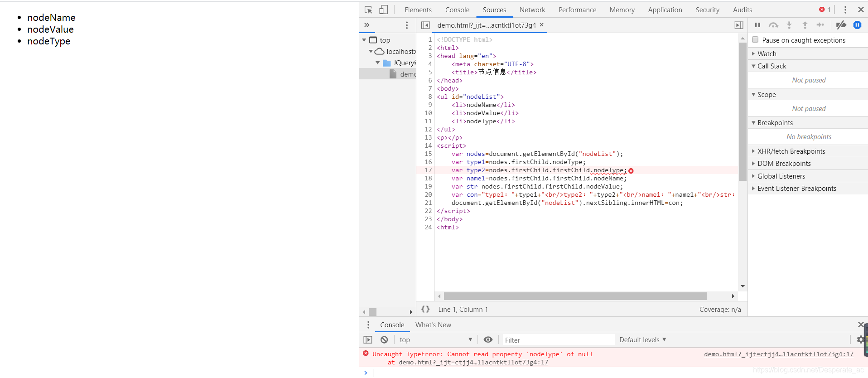Step out of current function
The height and width of the screenshot is (378, 868).
(x=805, y=25)
